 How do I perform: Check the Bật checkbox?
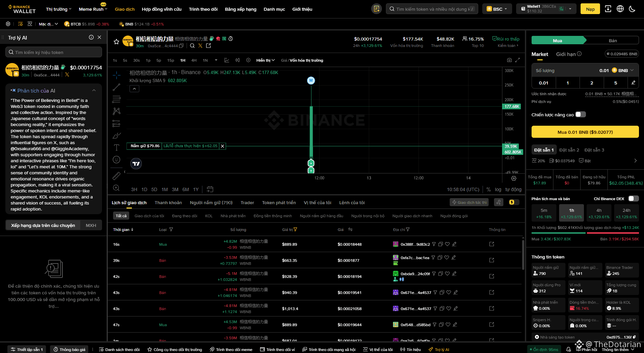tap(581, 161)
